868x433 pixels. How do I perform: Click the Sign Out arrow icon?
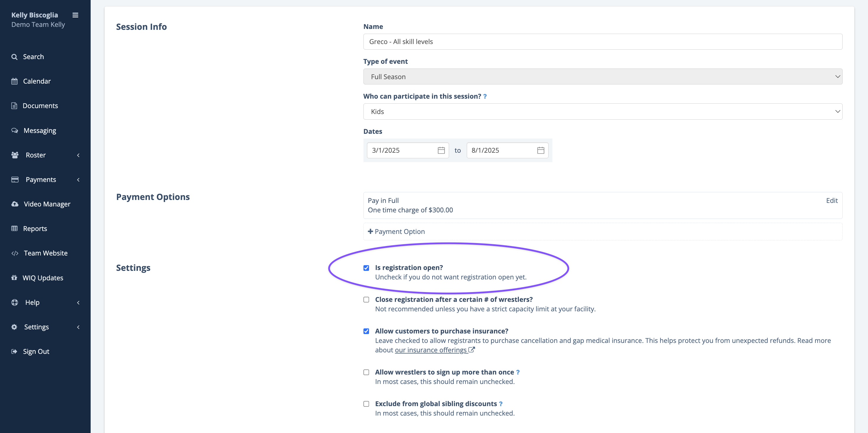[x=14, y=351]
